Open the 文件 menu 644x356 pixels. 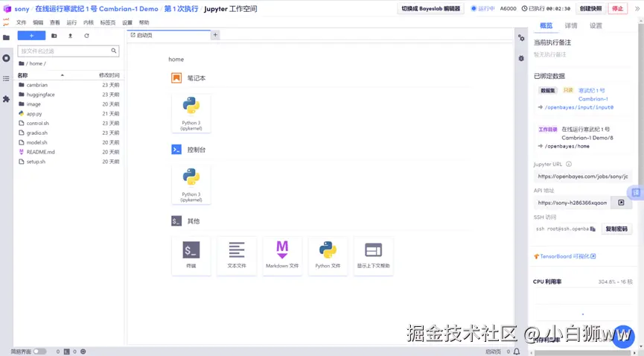pyautogui.click(x=21, y=22)
